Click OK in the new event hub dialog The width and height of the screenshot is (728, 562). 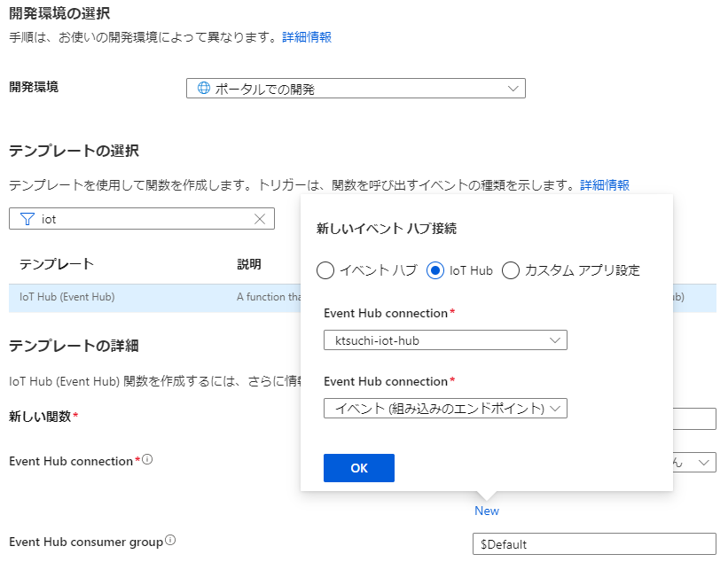[x=358, y=468]
